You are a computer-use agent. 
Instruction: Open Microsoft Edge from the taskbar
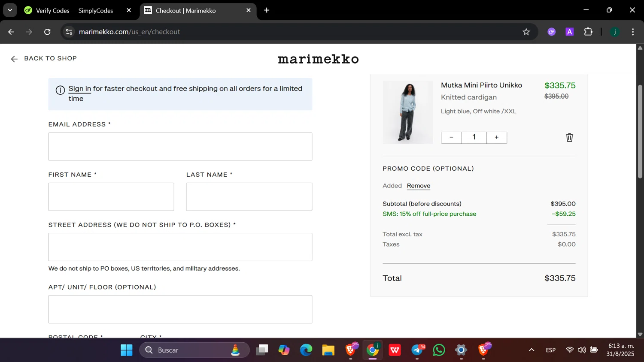[x=306, y=350]
